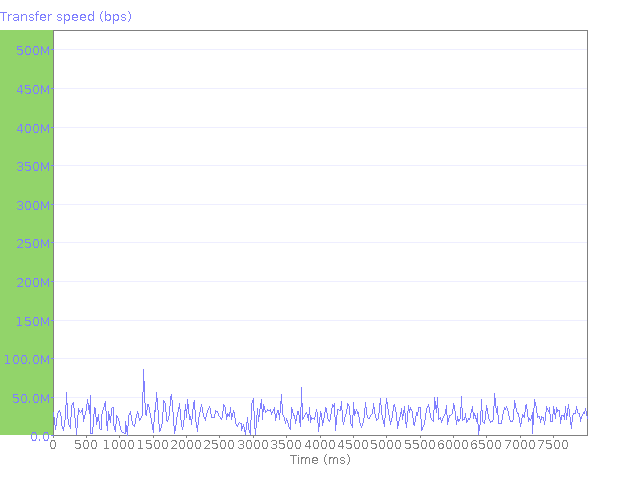The image size is (640, 480).
Task: Click the 1500 x-axis tick label
Action: (153, 445)
